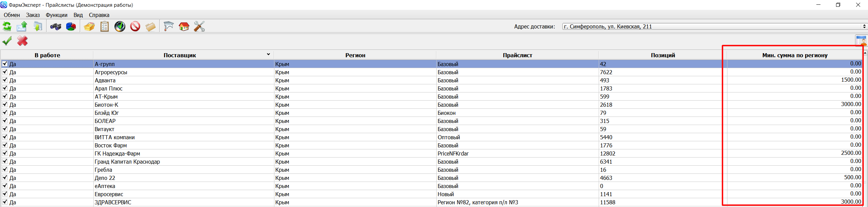The width and height of the screenshot is (868, 207).
Task: Open the Обмен menu
Action: click(x=12, y=15)
